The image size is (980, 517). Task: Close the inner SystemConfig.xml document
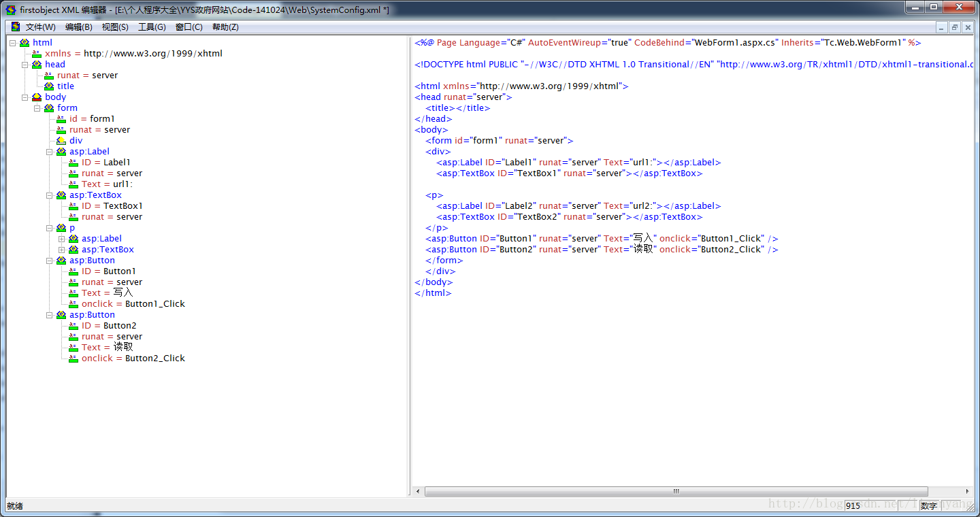[968, 27]
